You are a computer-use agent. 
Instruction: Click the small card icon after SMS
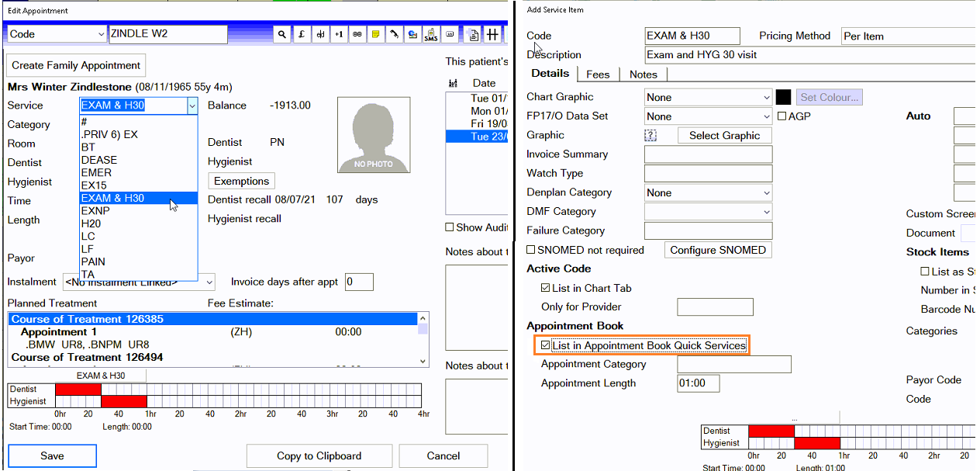coord(448,34)
